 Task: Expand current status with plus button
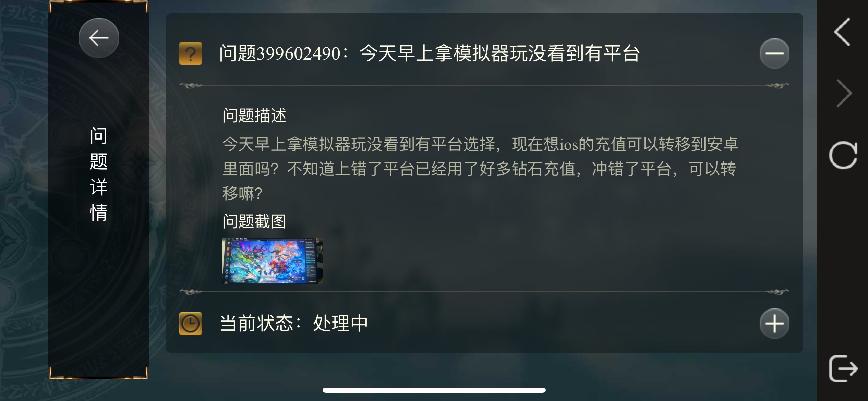click(774, 323)
